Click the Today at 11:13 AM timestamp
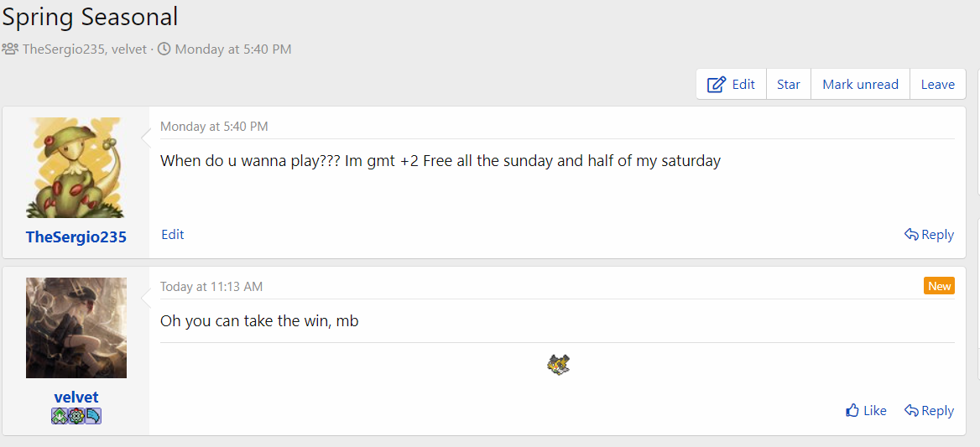The width and height of the screenshot is (980, 447). tap(211, 287)
